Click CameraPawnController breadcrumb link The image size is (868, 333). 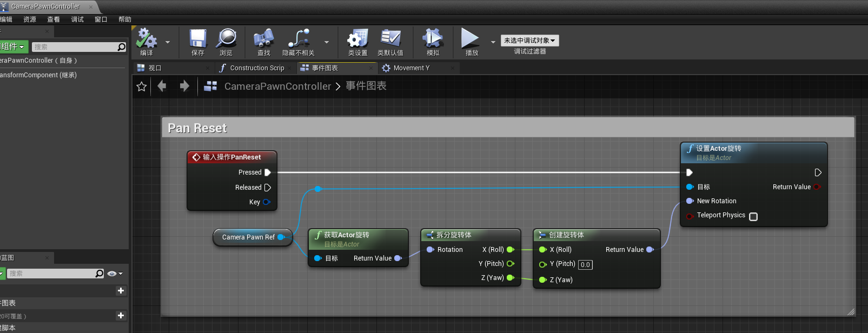pyautogui.click(x=277, y=86)
